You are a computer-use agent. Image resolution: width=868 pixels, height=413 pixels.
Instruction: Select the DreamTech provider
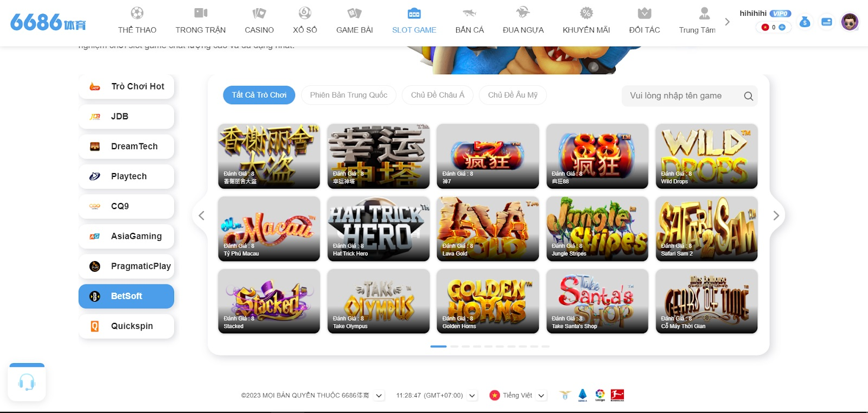(x=126, y=147)
